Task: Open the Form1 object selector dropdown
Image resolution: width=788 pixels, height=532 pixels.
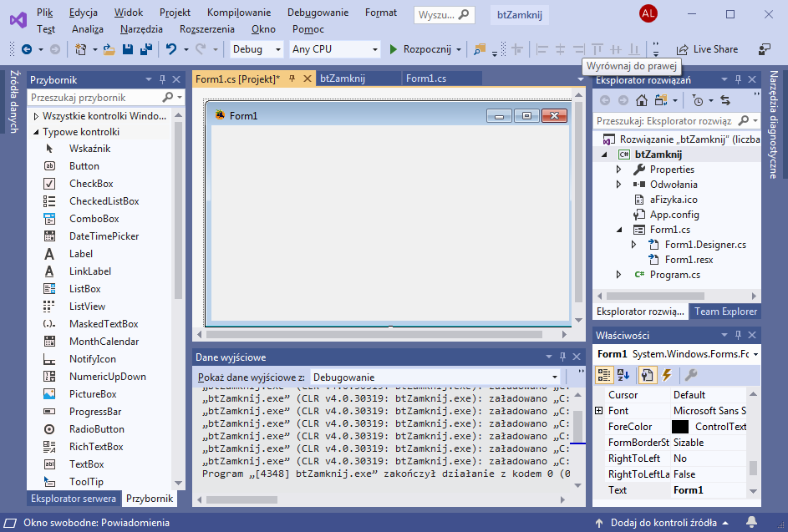Action: click(755, 355)
